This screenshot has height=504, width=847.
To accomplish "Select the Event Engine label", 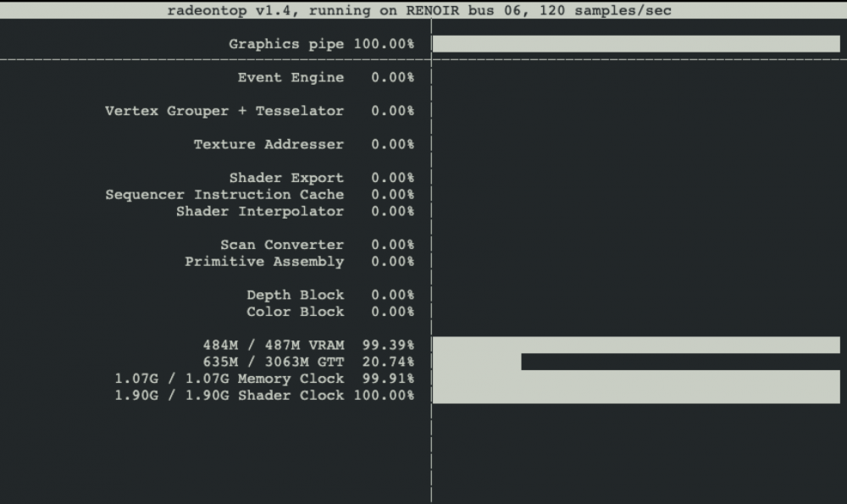I will click(291, 78).
